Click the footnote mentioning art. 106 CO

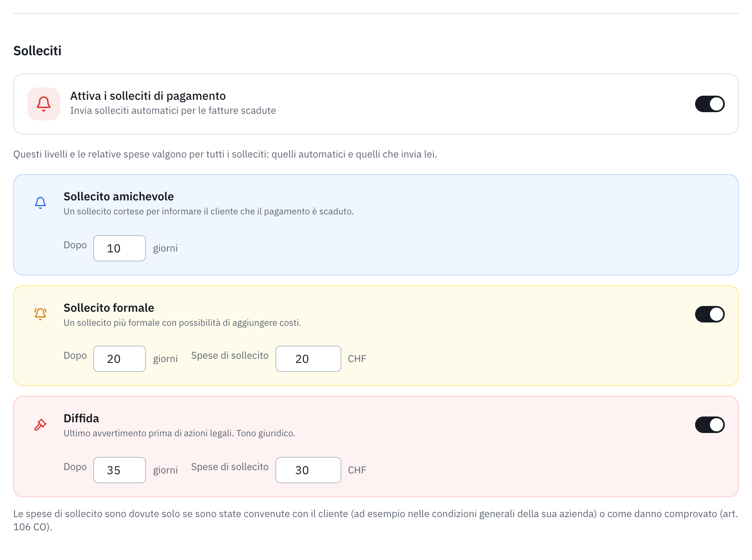coord(376,520)
